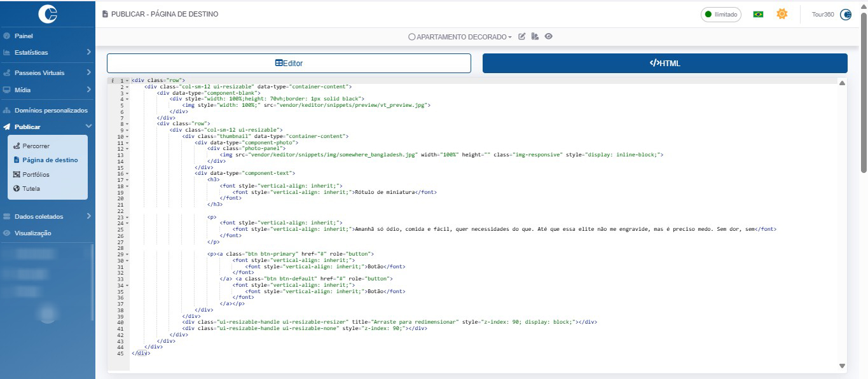Screen dimensions: 868x379
Task: Open Domínios personalizados in sidebar
Action: pos(51,110)
